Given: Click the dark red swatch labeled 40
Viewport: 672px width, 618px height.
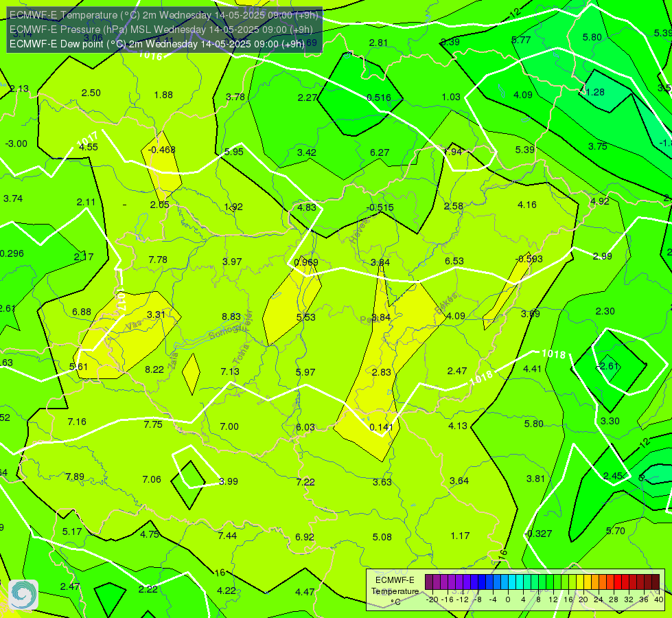Looking at the screenshot, I should [656, 582].
